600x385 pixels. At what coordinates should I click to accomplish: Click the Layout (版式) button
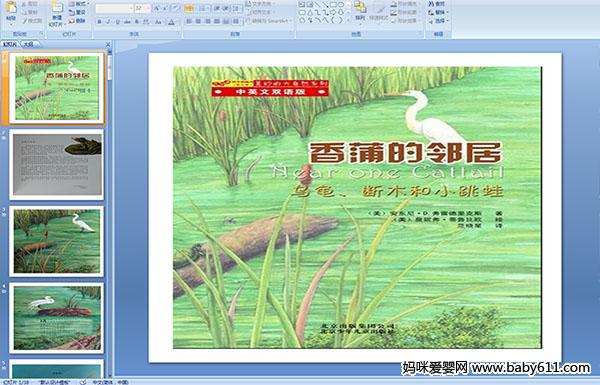click(x=78, y=4)
